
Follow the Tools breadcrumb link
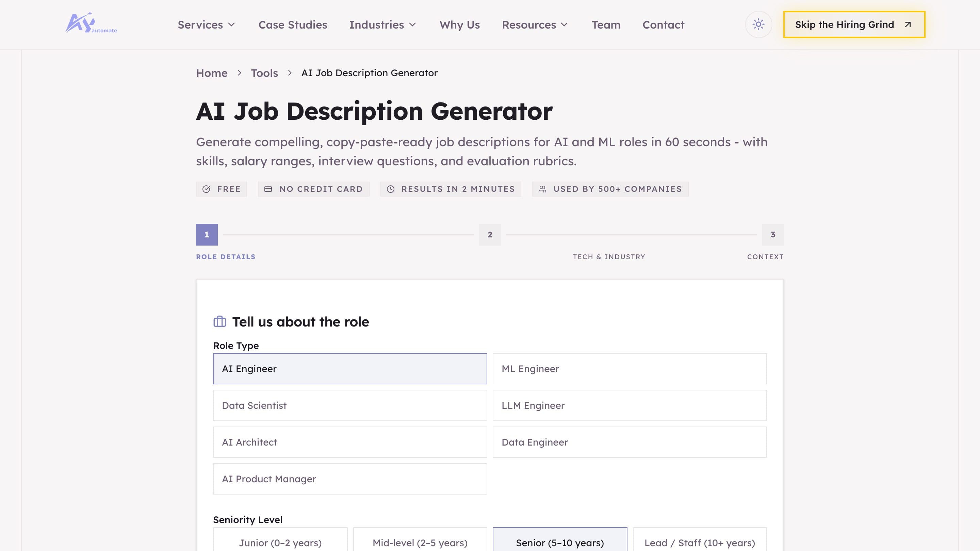point(264,73)
